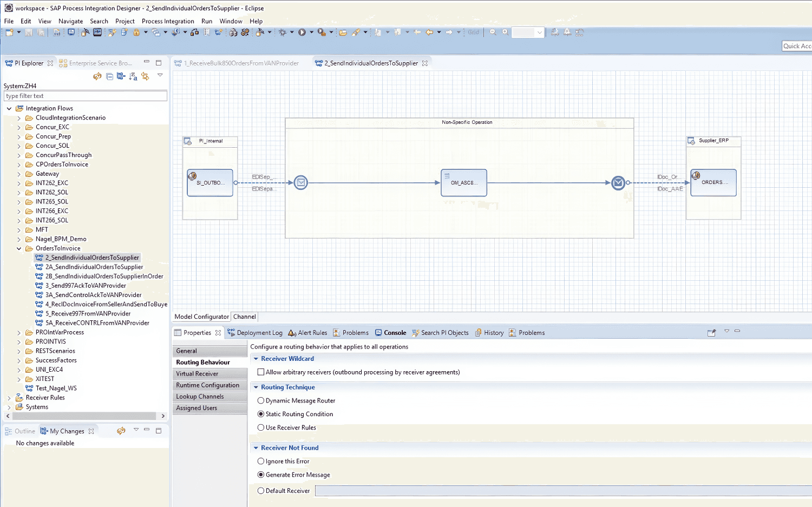
Task: Collapse the OrdersToInvoice folder
Action: (19, 248)
